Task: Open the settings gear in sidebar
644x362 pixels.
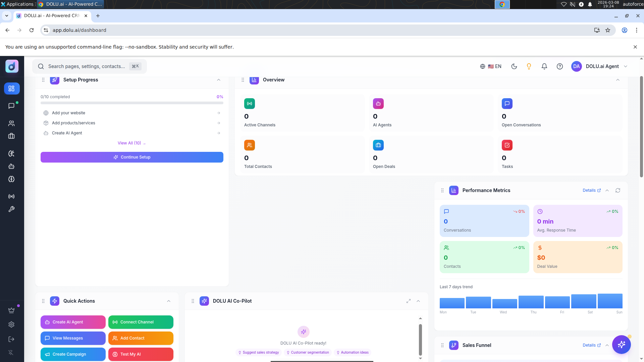Action: pos(12,324)
